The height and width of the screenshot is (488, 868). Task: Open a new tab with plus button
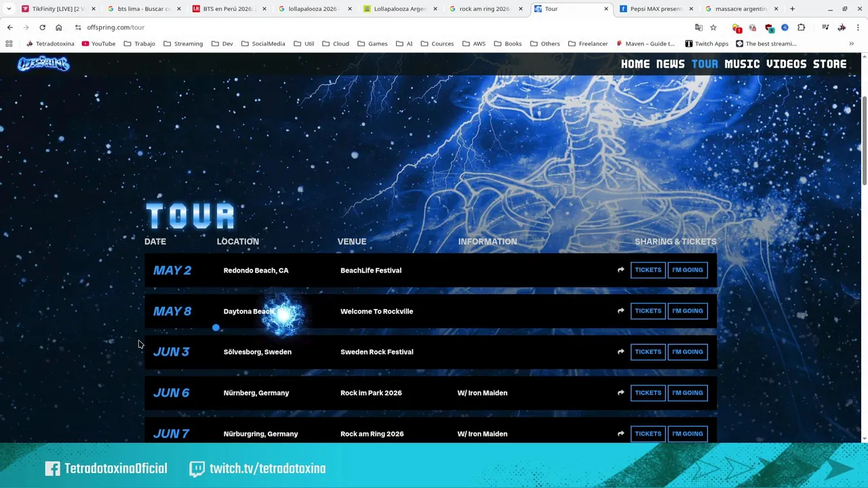pos(792,9)
